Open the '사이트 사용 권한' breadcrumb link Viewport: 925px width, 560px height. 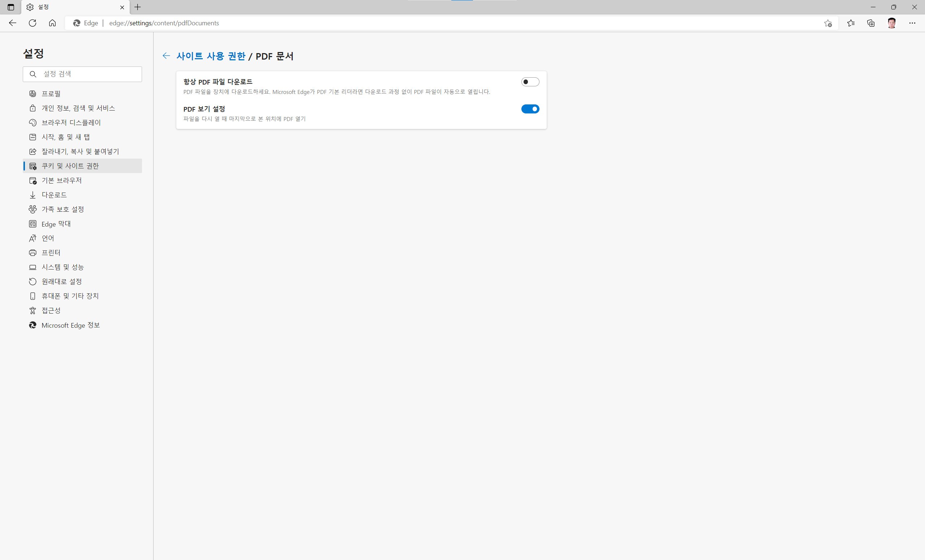[x=211, y=56]
